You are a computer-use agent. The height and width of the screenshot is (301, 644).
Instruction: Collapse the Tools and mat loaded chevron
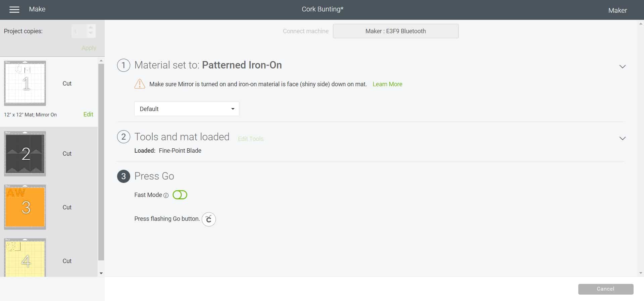click(623, 138)
